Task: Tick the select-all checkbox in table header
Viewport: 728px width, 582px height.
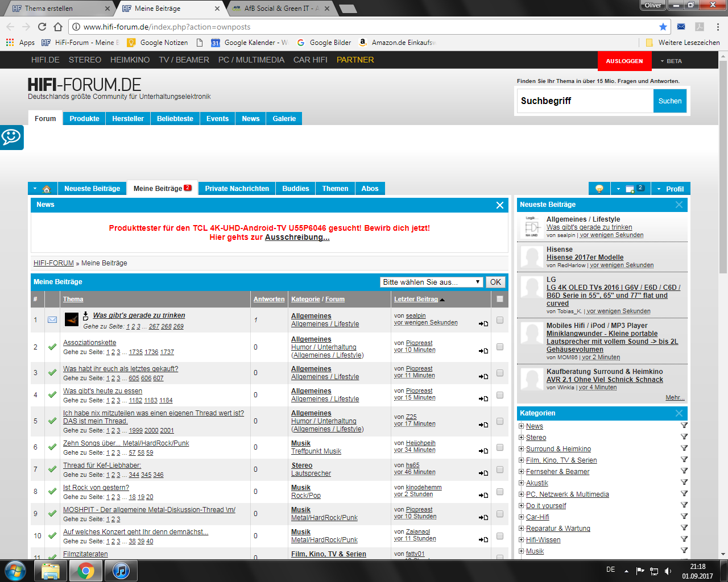Action: [500, 299]
